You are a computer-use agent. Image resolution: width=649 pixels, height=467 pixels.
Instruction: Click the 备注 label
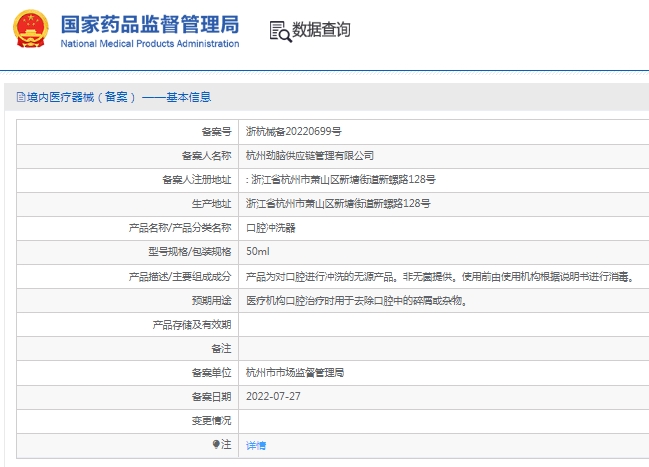[221, 349]
